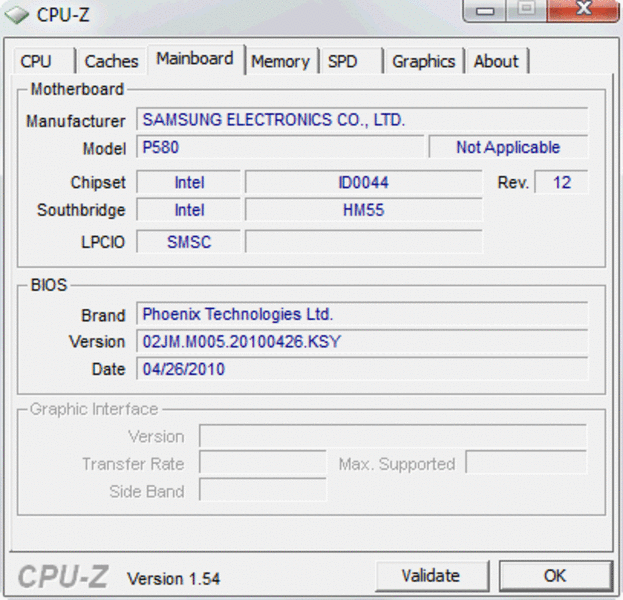Click the Transfer Rate field
Image resolution: width=623 pixels, height=600 pixels.
pyautogui.click(x=263, y=462)
